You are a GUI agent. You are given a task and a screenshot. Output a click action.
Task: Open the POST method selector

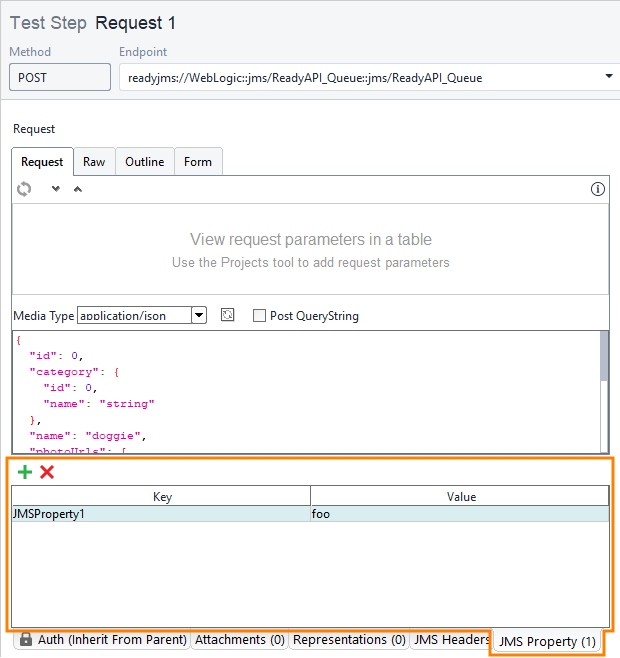[x=60, y=77]
